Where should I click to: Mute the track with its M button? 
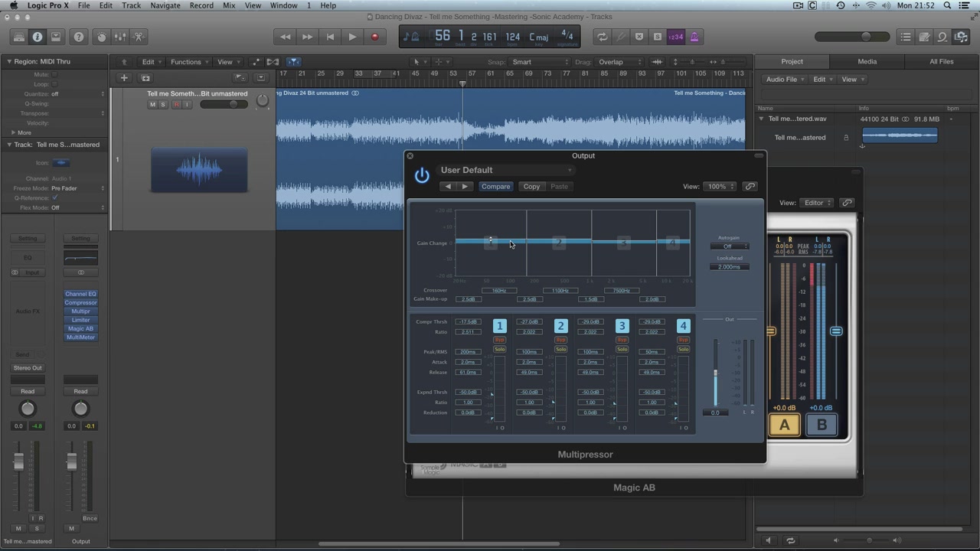[152, 105]
